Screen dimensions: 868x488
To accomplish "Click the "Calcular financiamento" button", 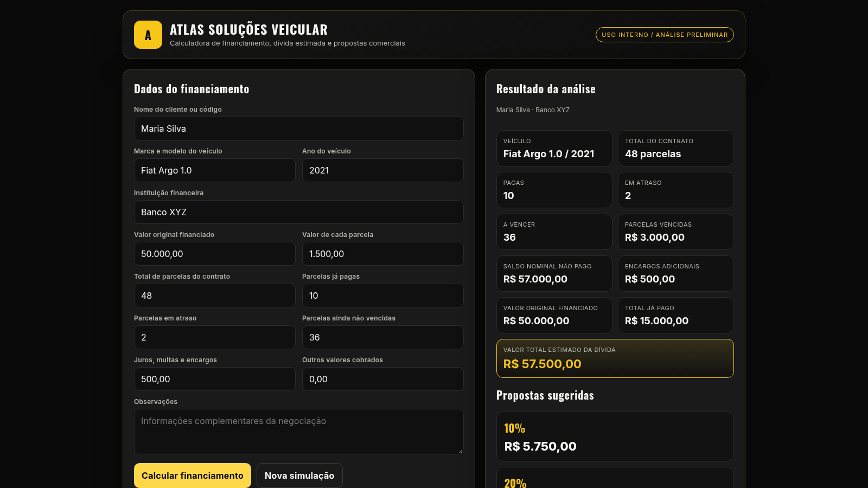I will pos(193,476).
